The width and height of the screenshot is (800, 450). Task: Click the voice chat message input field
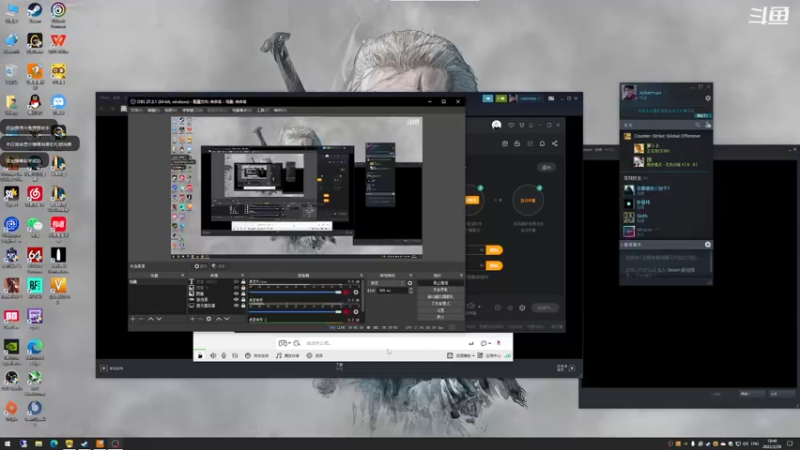point(385,343)
